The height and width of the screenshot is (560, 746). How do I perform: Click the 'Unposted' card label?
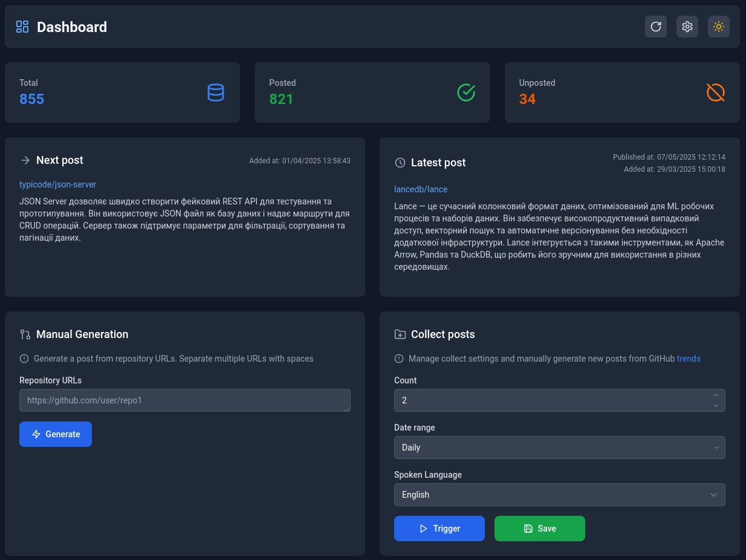pyautogui.click(x=537, y=83)
